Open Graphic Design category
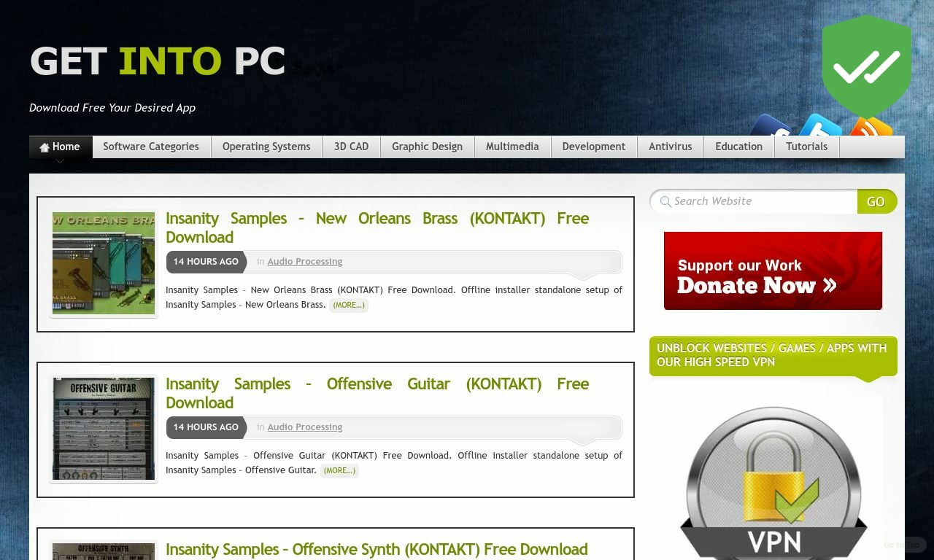The width and height of the screenshot is (934, 560). [427, 147]
